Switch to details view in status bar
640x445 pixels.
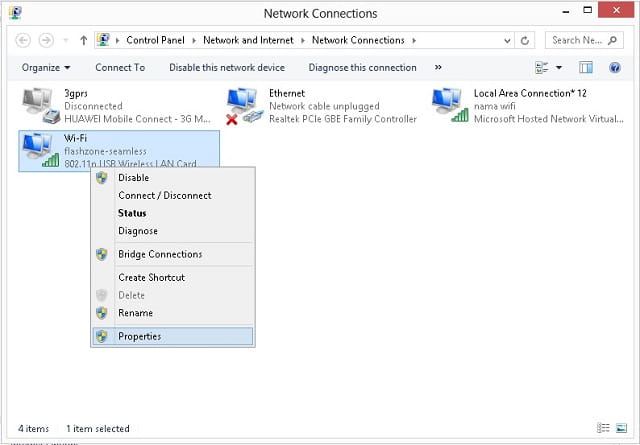pos(603,428)
